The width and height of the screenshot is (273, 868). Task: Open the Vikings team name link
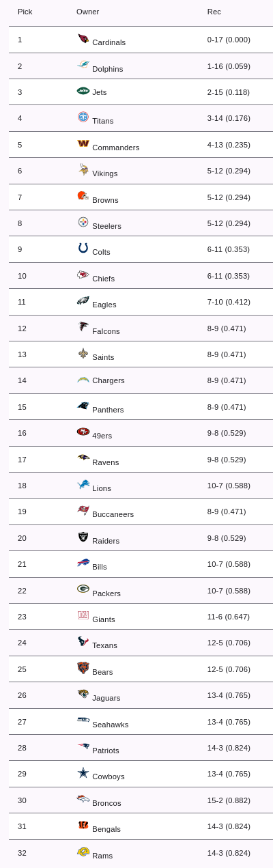(104, 173)
